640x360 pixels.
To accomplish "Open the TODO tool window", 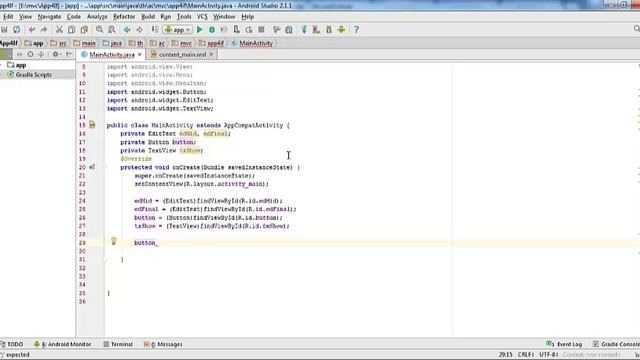I will [12, 344].
